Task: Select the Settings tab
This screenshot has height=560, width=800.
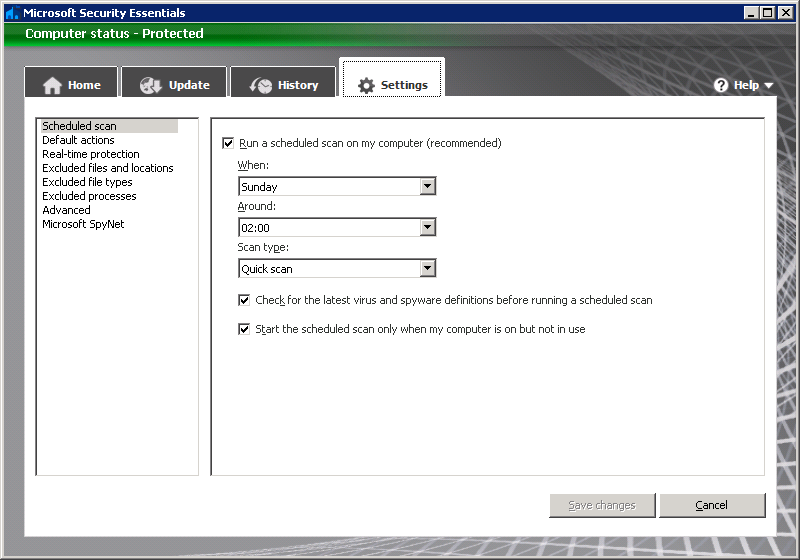Action: [392, 78]
